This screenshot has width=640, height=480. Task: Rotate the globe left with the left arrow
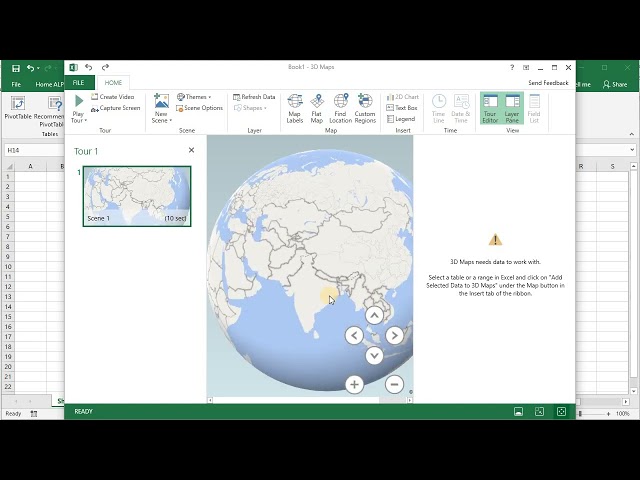[x=354, y=336]
